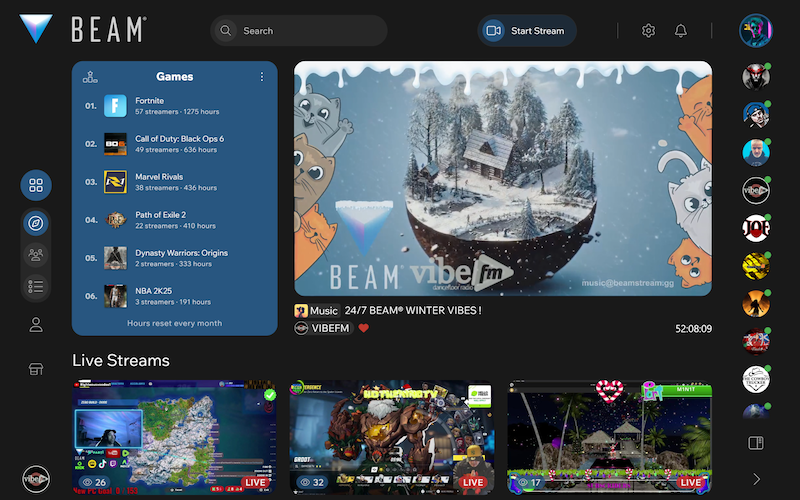Click the JOE friend avatar

coord(756,228)
